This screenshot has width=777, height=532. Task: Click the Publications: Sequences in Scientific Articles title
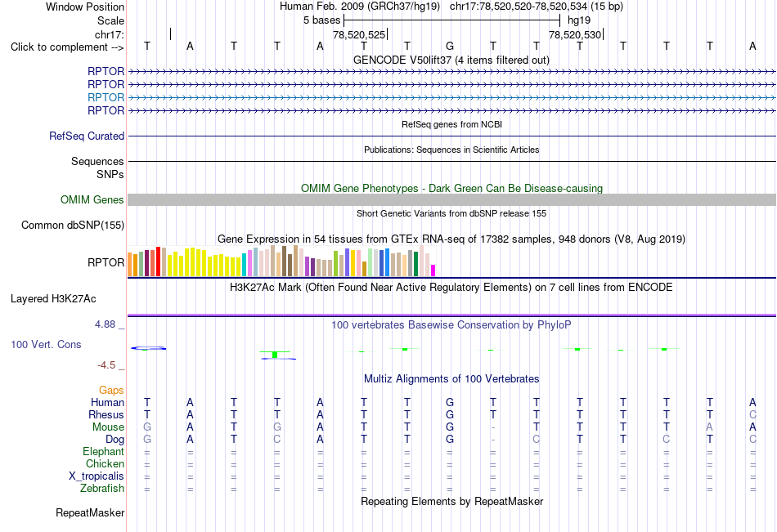451,150
